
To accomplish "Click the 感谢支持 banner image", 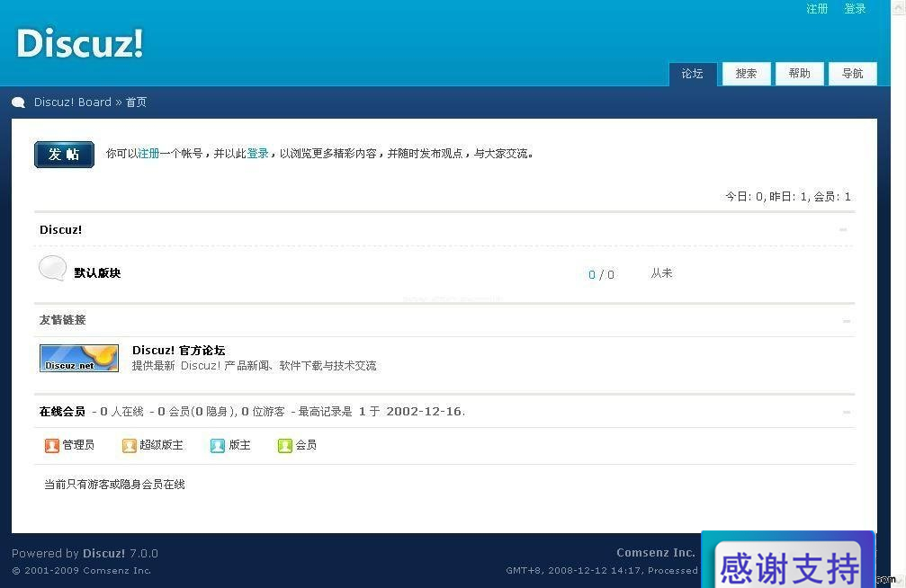I will [x=788, y=559].
